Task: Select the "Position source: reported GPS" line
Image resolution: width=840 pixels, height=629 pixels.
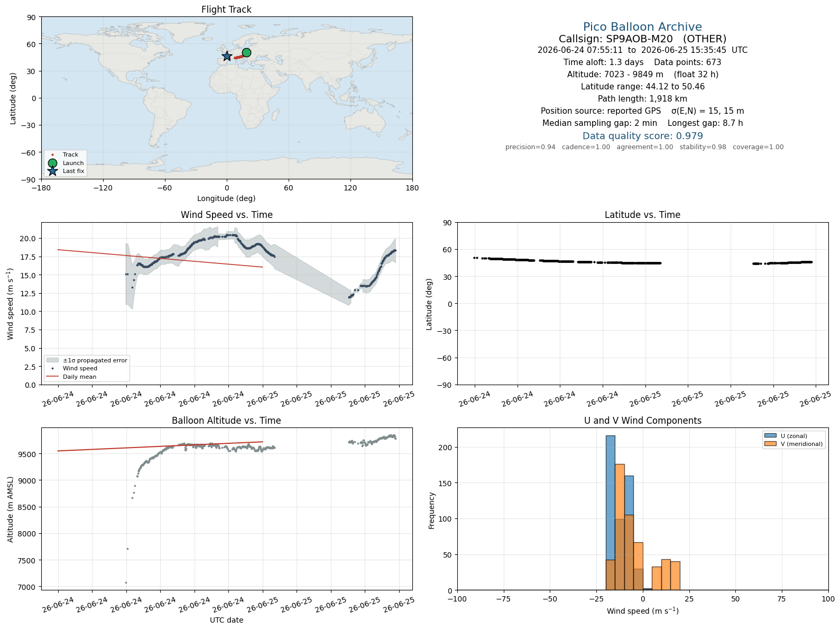Action: point(642,111)
